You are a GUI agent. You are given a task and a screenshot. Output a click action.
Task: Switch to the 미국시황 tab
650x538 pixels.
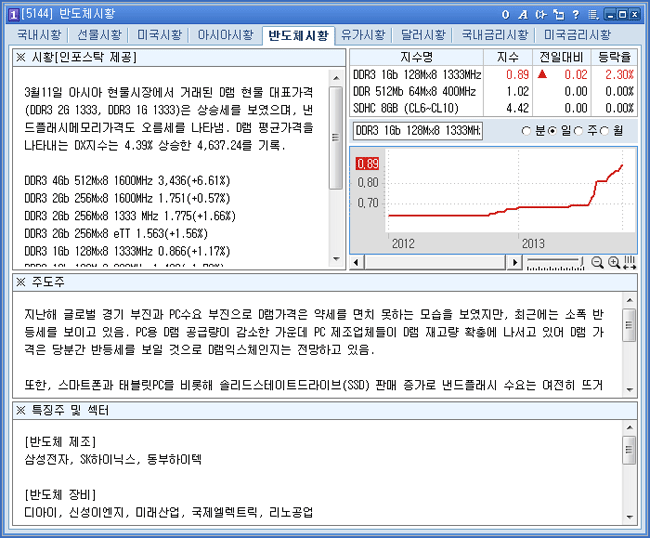coord(159,35)
